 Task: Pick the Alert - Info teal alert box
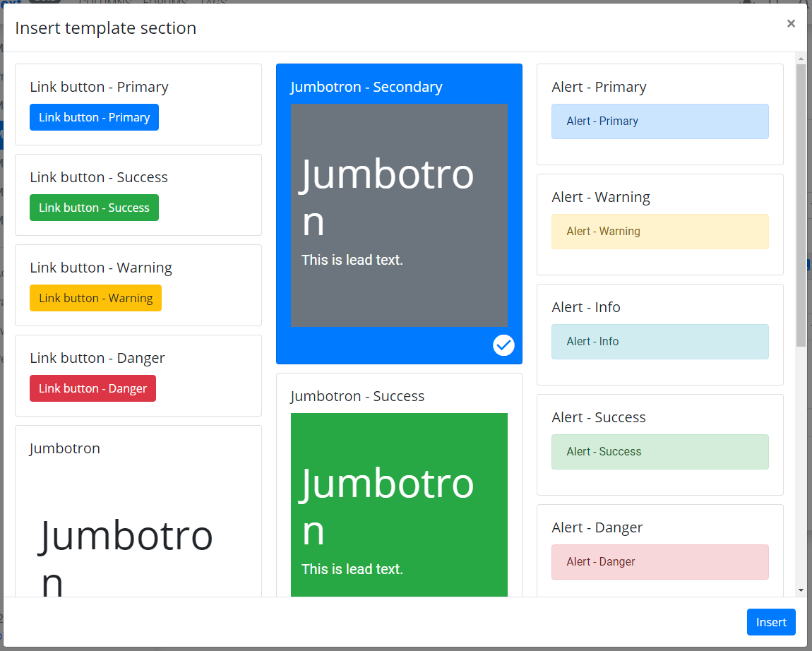click(659, 341)
